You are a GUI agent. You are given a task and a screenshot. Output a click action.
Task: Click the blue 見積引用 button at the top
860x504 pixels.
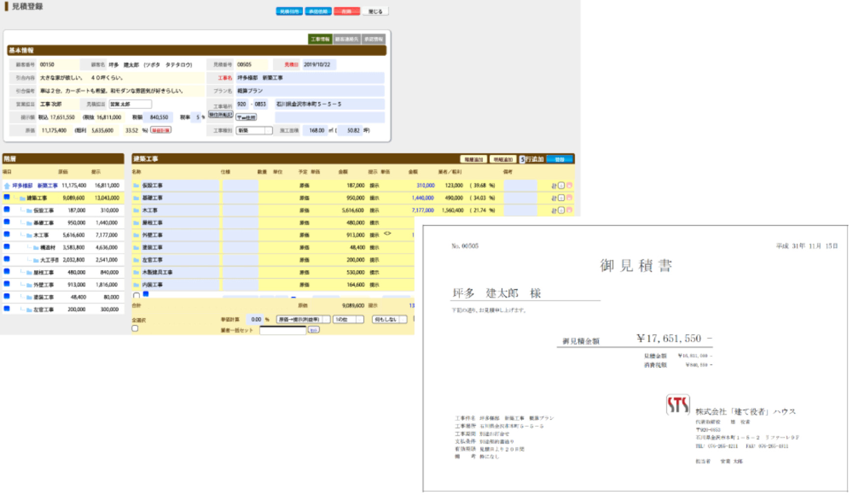click(289, 11)
